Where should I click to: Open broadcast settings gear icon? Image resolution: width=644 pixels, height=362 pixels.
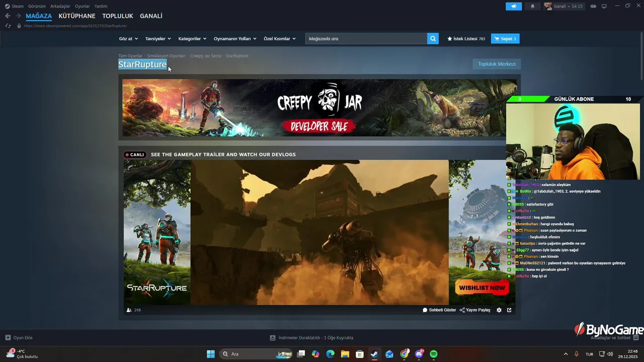click(499, 310)
